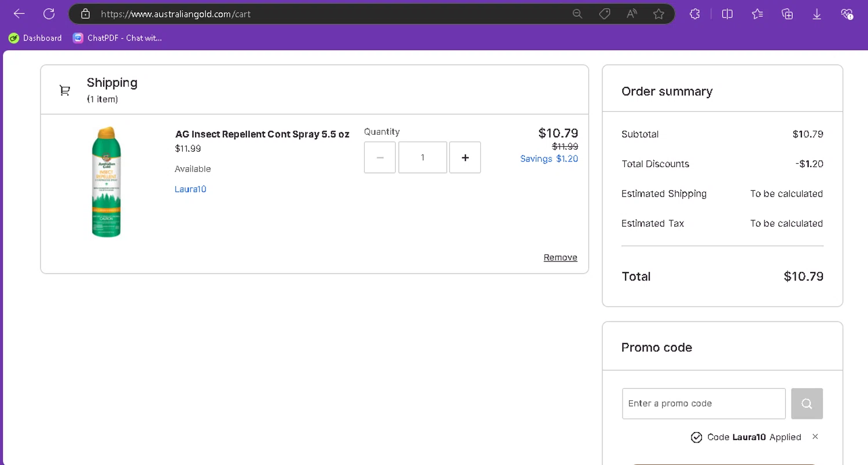This screenshot has width=868, height=465.
Task: View site info via the padlock icon
Action: point(86,14)
